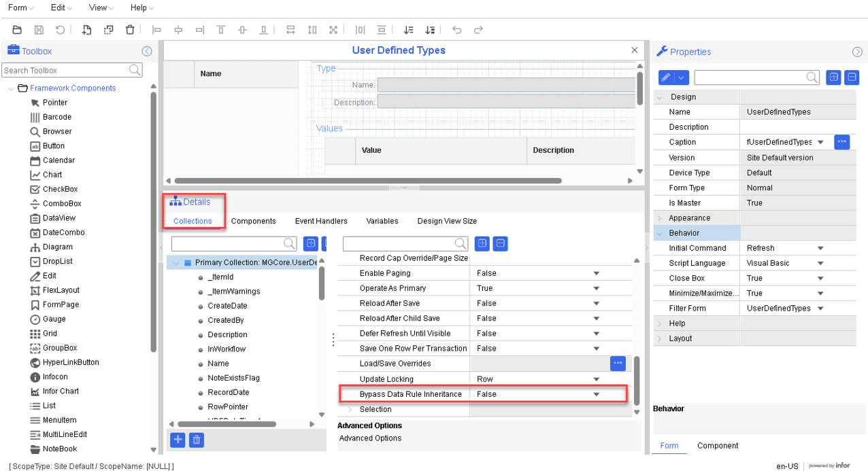The height and width of the screenshot is (471, 868).
Task: Click the align top edges toolbar icon
Action: pos(221,30)
